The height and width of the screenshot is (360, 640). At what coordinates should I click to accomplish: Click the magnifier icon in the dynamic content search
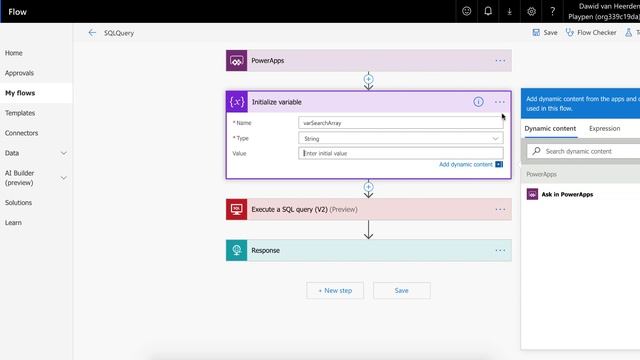click(536, 151)
